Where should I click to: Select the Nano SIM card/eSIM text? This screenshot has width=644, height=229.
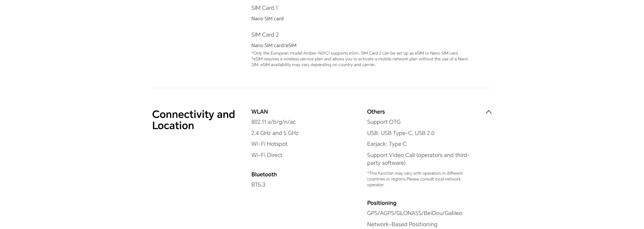274,45
